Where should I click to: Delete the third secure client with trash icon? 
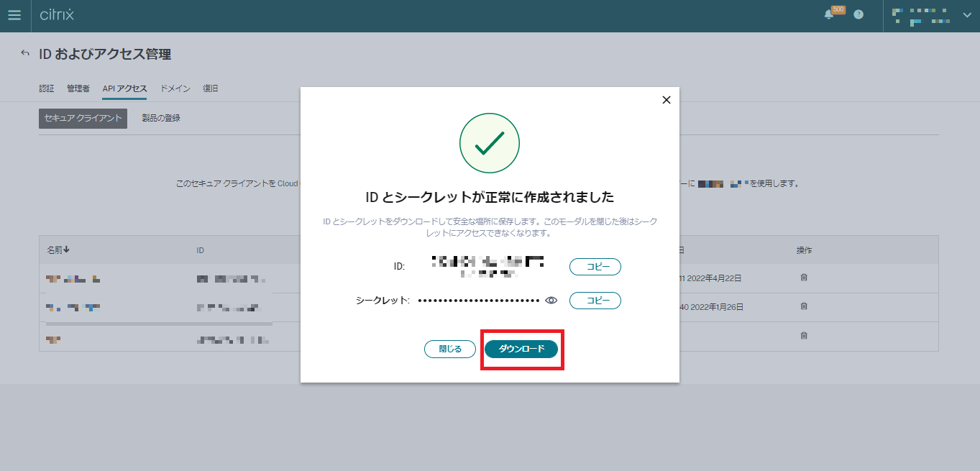pos(805,335)
